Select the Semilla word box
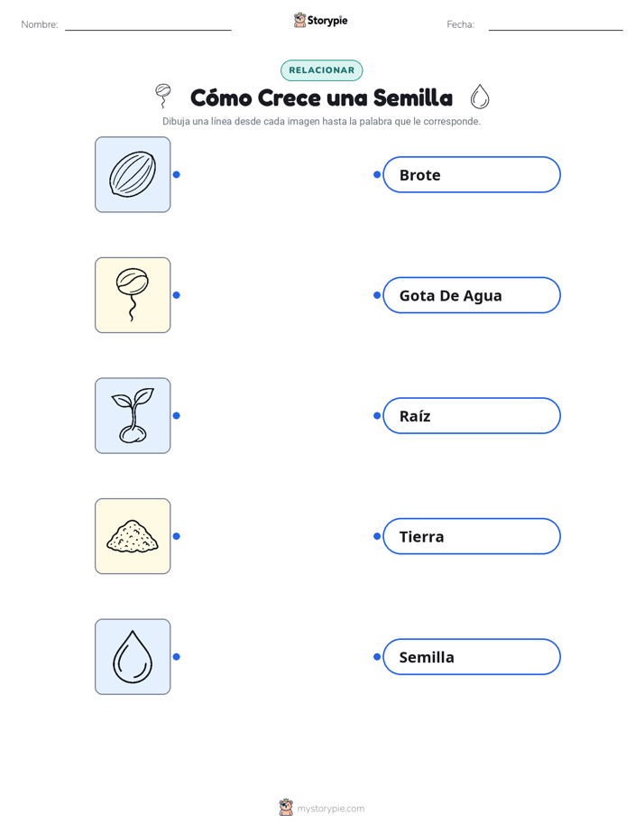 point(472,657)
